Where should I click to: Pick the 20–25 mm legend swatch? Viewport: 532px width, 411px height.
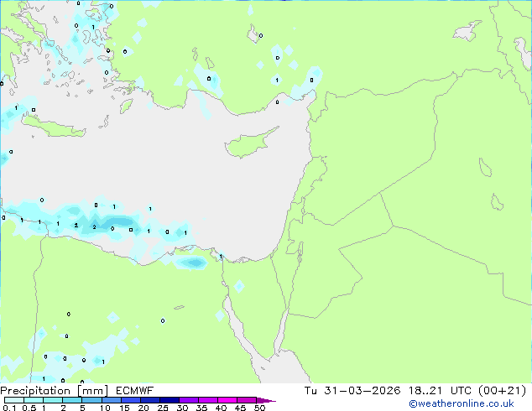coord(149,400)
